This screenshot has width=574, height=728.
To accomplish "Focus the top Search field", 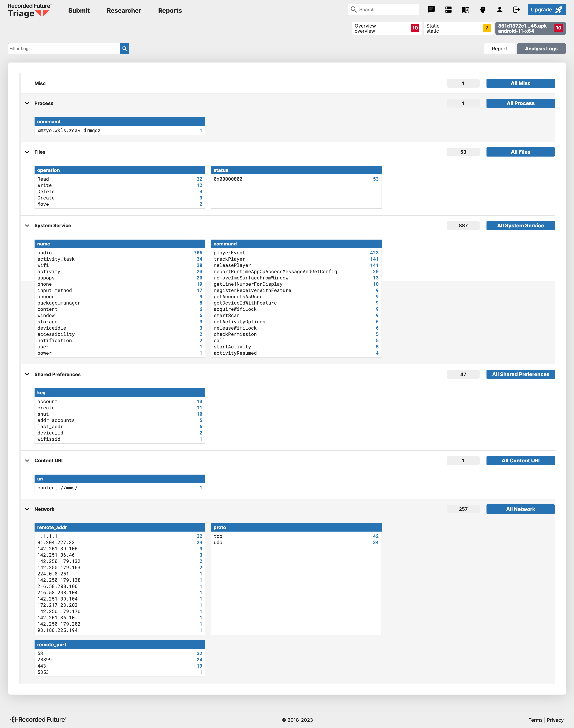I will [383, 10].
